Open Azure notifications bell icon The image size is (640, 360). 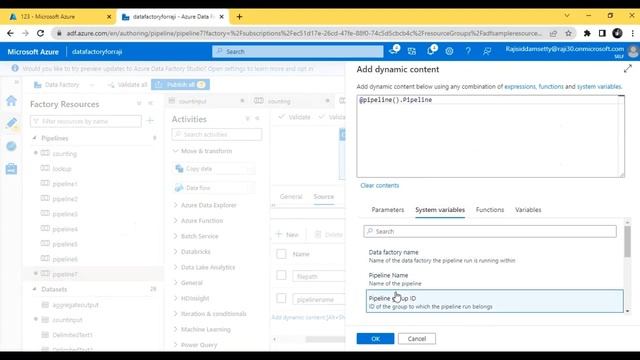tap(431, 51)
